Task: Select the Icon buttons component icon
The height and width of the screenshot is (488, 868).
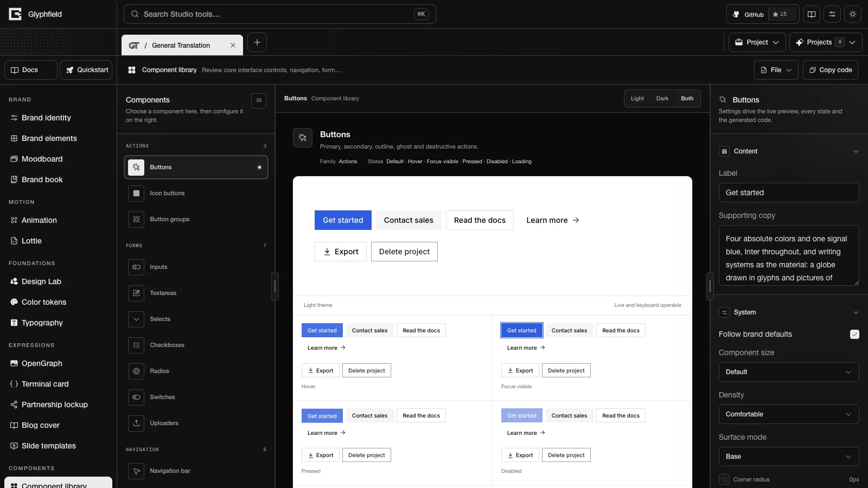Action: click(x=136, y=193)
